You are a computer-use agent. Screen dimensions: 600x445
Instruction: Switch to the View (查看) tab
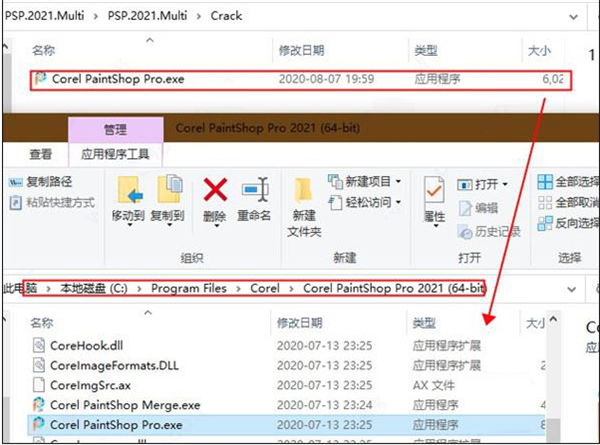41,155
